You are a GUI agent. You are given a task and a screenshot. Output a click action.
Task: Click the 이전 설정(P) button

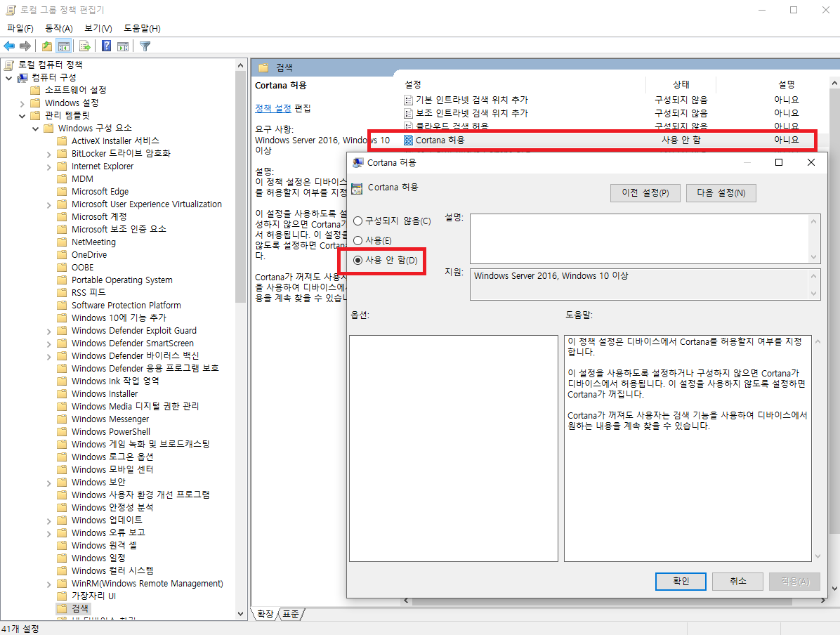click(645, 193)
